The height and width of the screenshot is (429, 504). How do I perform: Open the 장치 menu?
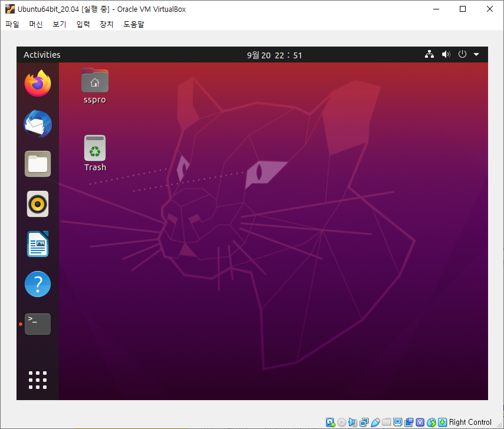pos(106,24)
